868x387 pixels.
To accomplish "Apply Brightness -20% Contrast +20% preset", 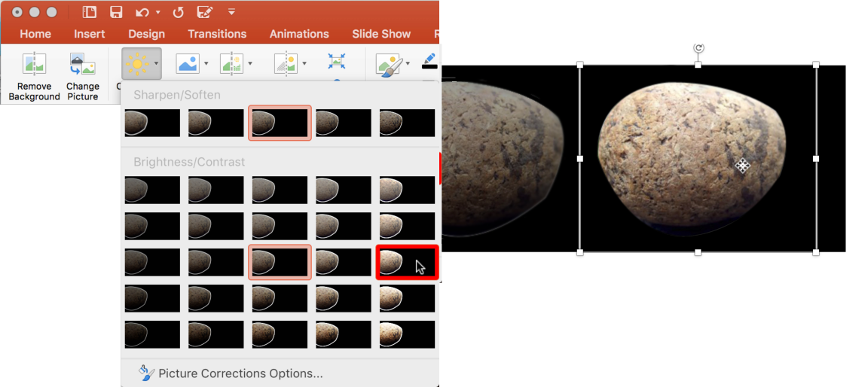I will (x=216, y=299).
